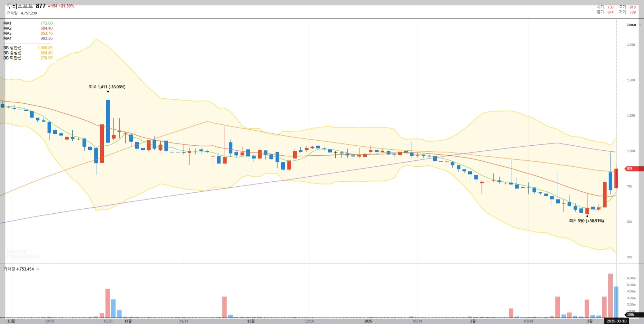The width and height of the screenshot is (644, 324).
Task: Click the 10/28 date on the time axis
Action: 108,321
